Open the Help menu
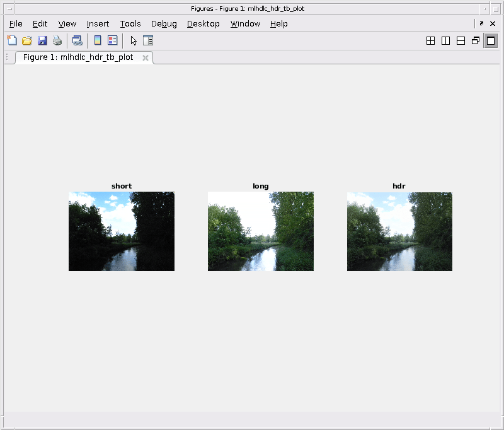Viewport: 504px width, 430px height. (x=278, y=24)
